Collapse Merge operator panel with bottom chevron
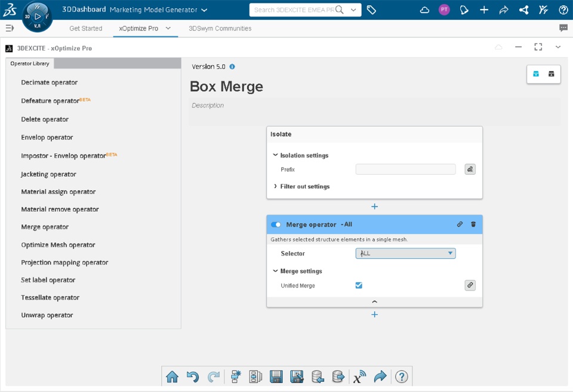The image size is (573, 392). (x=374, y=302)
